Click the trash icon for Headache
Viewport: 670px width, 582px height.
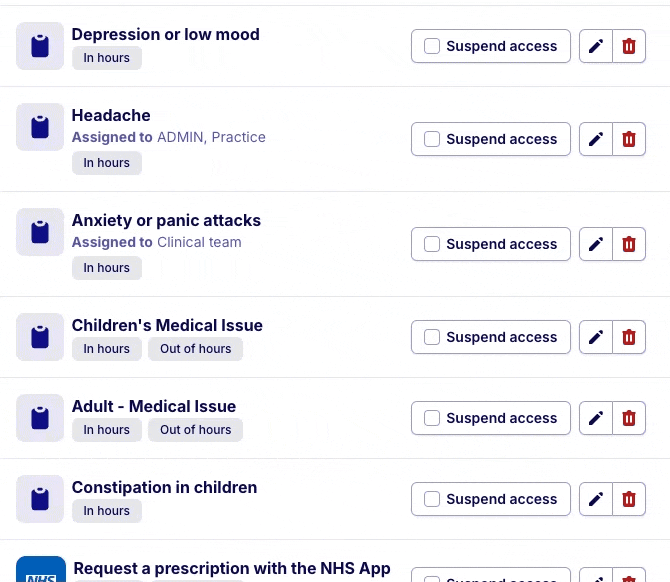[629, 139]
